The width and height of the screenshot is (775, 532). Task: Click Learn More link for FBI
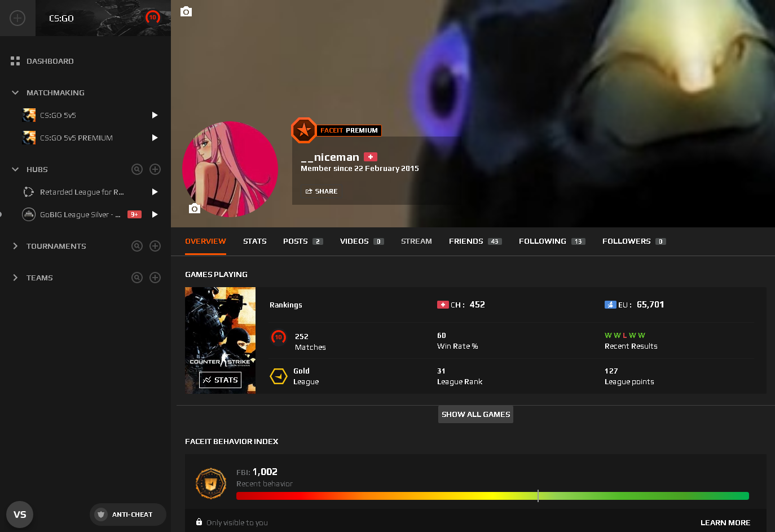[x=725, y=522]
